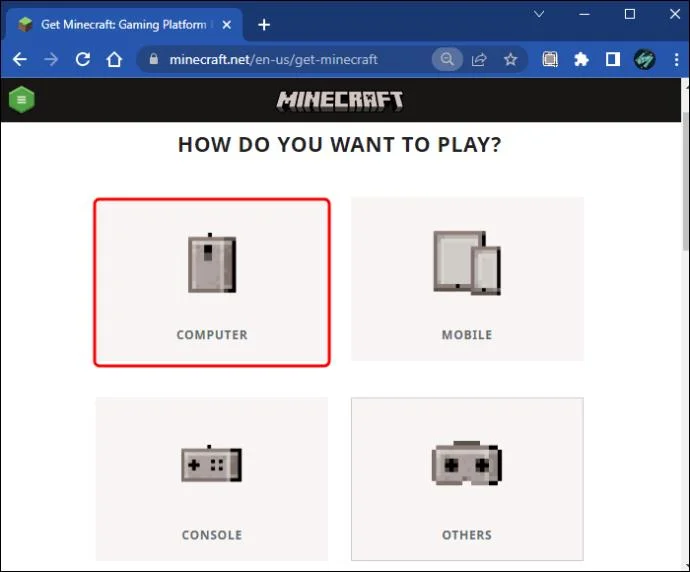This screenshot has width=690, height=572.
Task: Open the screenshot capture extension icon
Action: (x=550, y=59)
